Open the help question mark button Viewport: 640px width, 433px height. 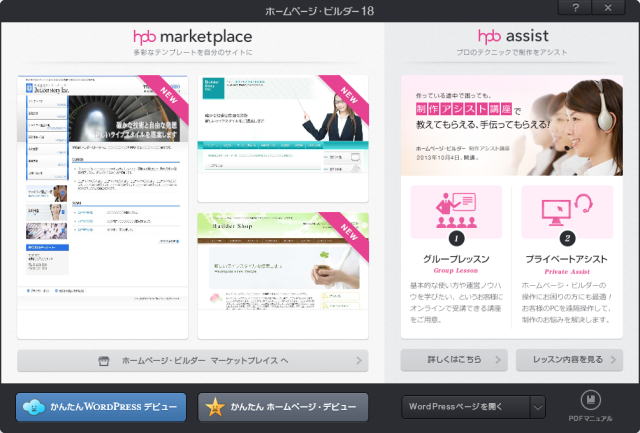tap(575, 7)
